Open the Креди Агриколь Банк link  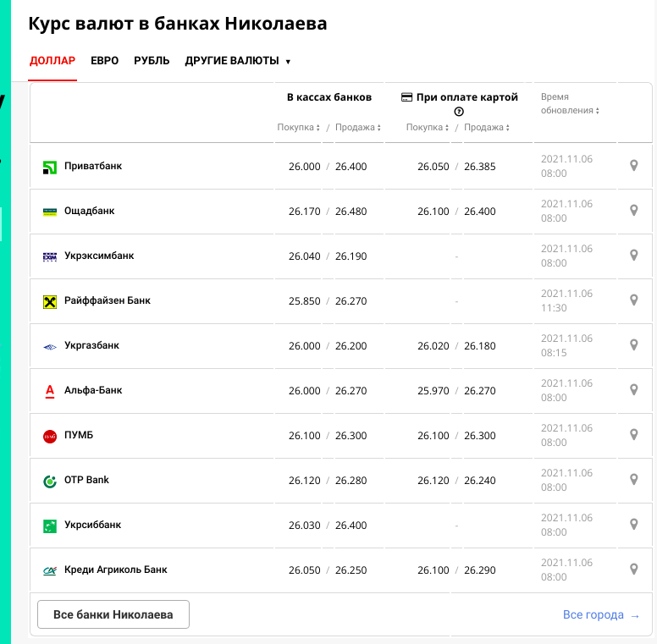tap(116, 570)
